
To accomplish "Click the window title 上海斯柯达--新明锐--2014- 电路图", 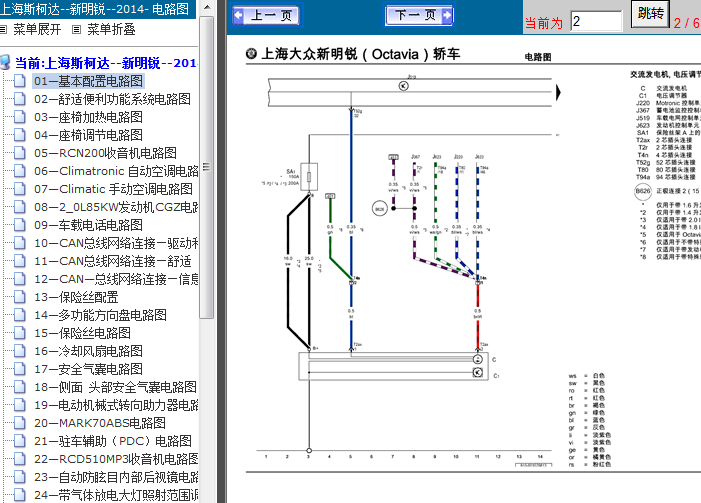I will pos(94,9).
